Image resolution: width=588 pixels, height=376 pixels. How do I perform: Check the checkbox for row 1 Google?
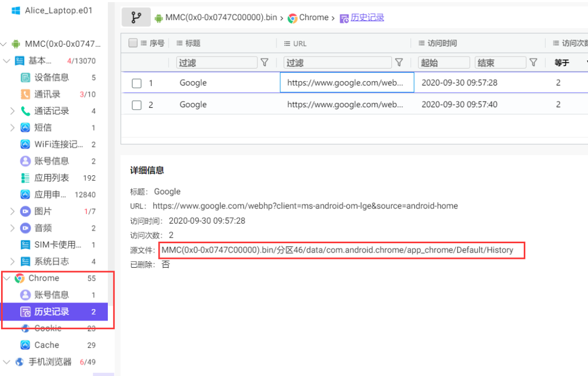[137, 83]
